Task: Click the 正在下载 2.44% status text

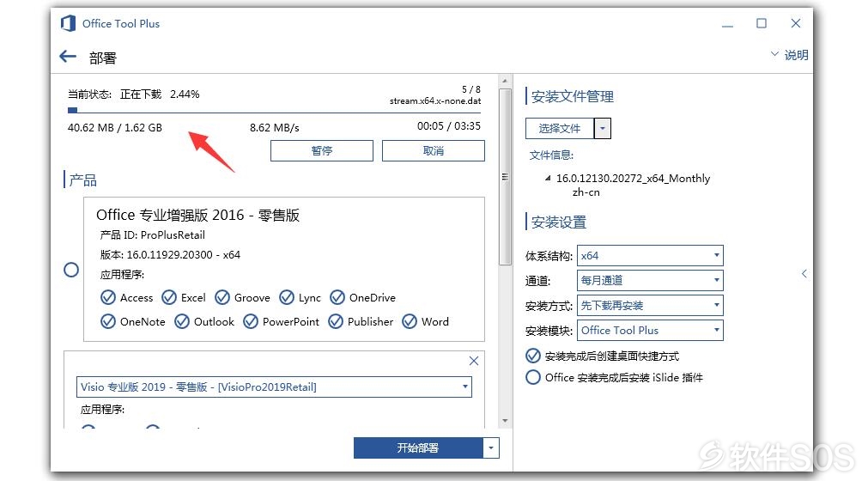Action: 160,94
